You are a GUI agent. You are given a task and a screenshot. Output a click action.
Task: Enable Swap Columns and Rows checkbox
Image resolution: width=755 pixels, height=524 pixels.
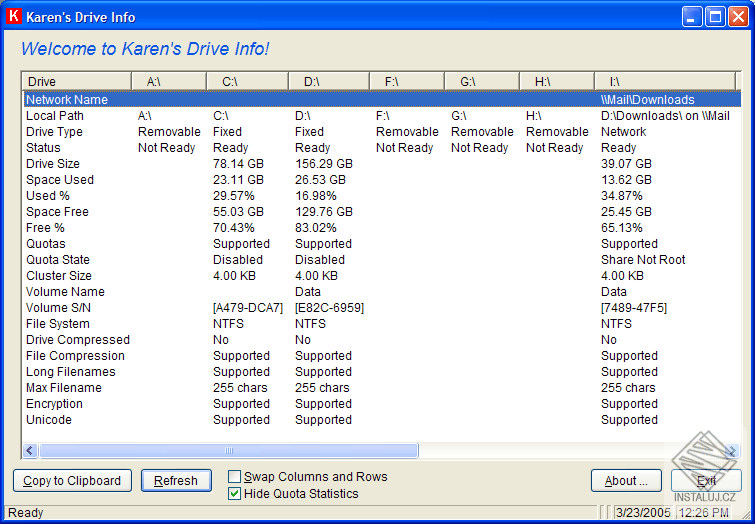click(x=234, y=477)
